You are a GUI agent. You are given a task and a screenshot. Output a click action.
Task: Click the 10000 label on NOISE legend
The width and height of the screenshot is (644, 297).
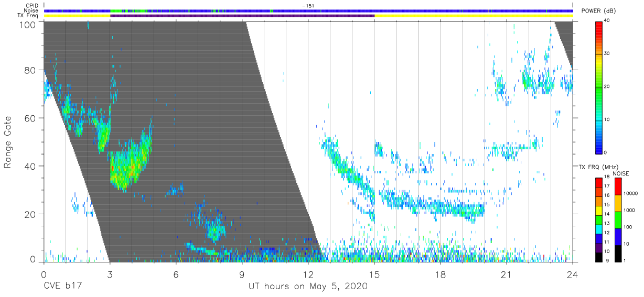pos(631,193)
